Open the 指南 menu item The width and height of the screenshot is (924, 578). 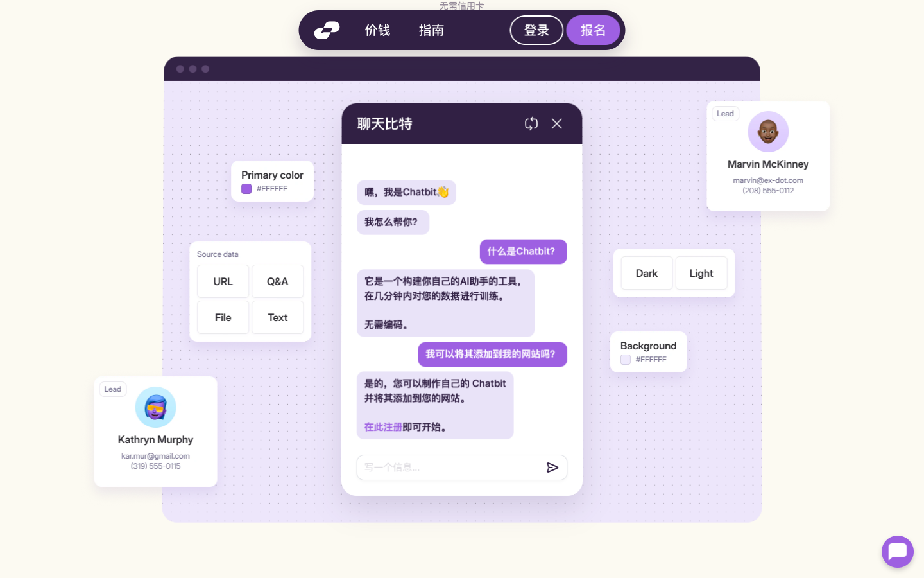[x=431, y=30]
